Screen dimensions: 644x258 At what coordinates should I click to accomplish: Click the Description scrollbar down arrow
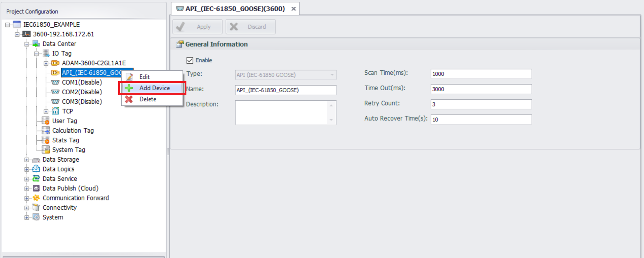coord(331,120)
